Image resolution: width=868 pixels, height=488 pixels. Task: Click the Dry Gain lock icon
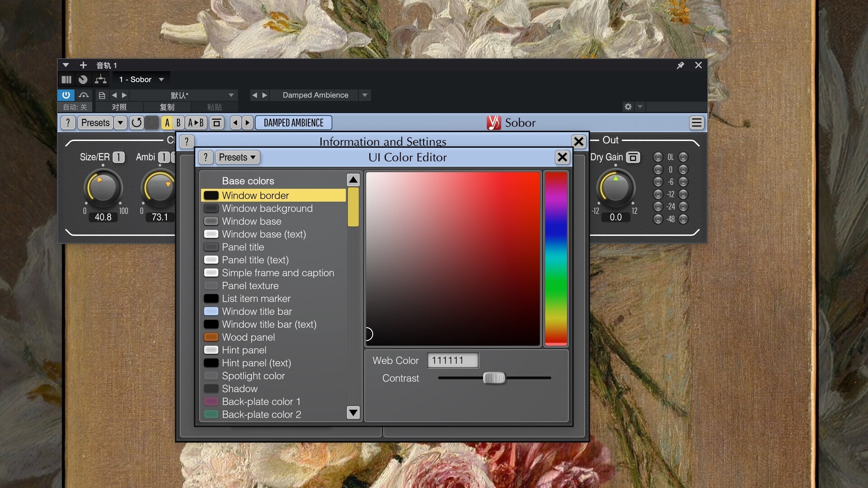633,157
